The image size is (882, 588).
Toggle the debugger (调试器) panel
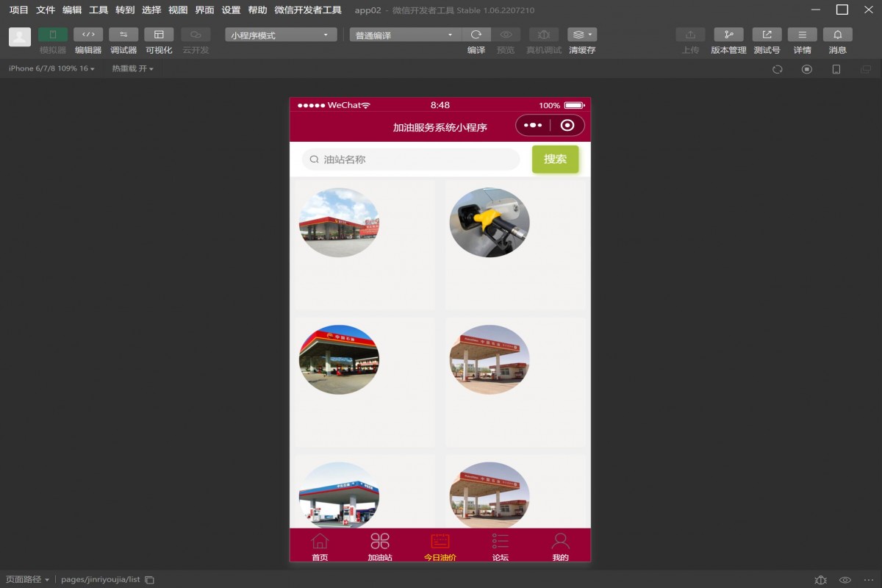coord(123,35)
